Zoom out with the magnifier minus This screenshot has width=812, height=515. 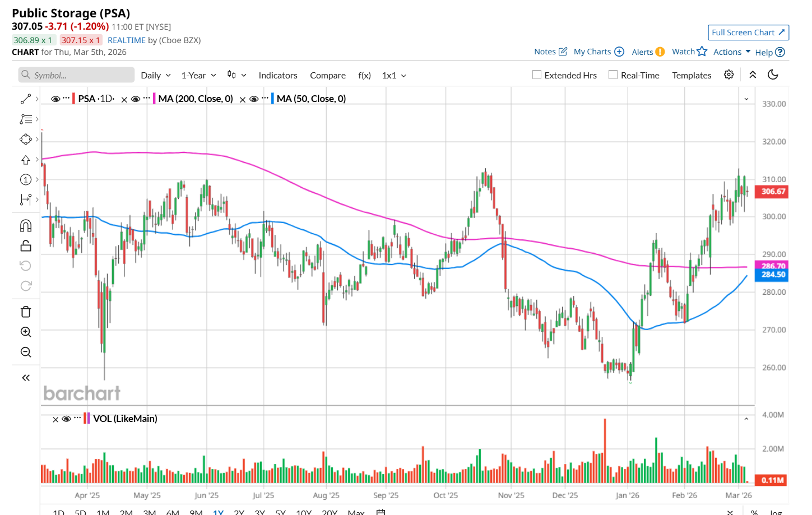(26, 352)
